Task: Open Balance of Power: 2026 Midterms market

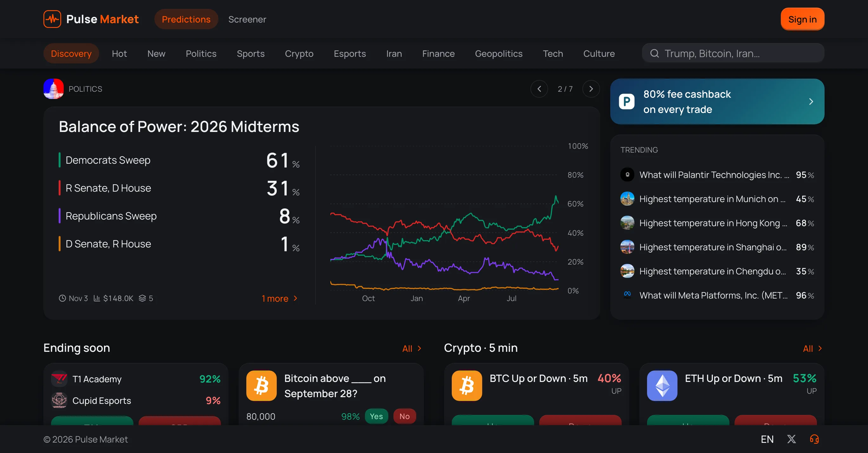Action: (x=179, y=126)
